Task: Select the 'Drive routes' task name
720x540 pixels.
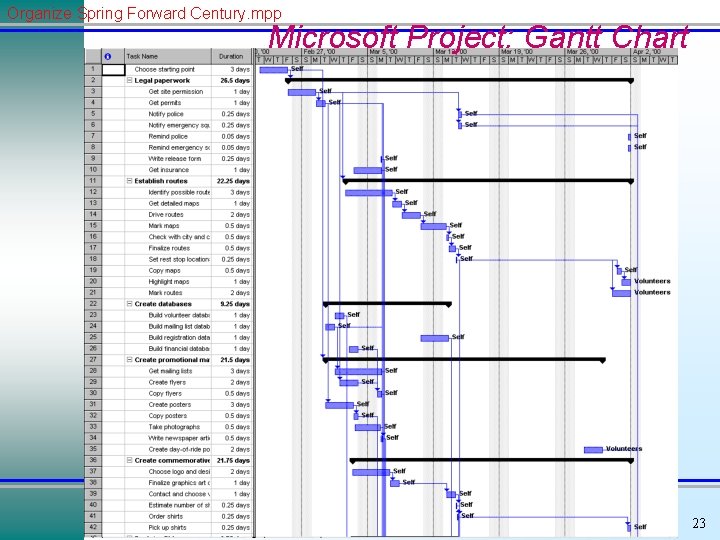Action: (166, 214)
